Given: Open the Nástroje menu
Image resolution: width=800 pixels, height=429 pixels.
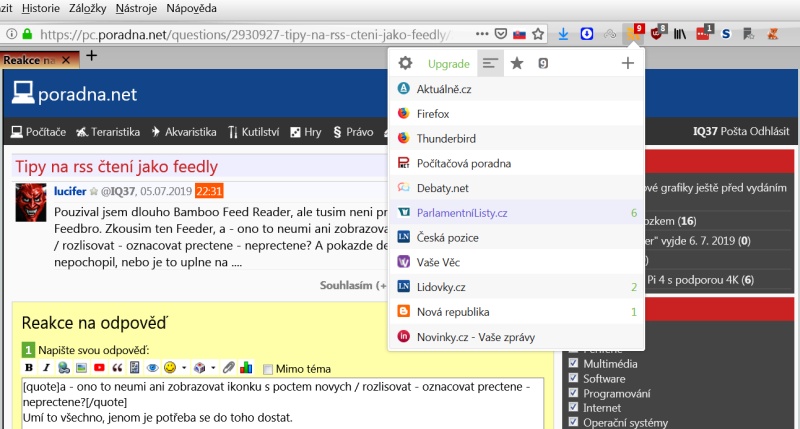Looking at the screenshot, I should pos(136,8).
